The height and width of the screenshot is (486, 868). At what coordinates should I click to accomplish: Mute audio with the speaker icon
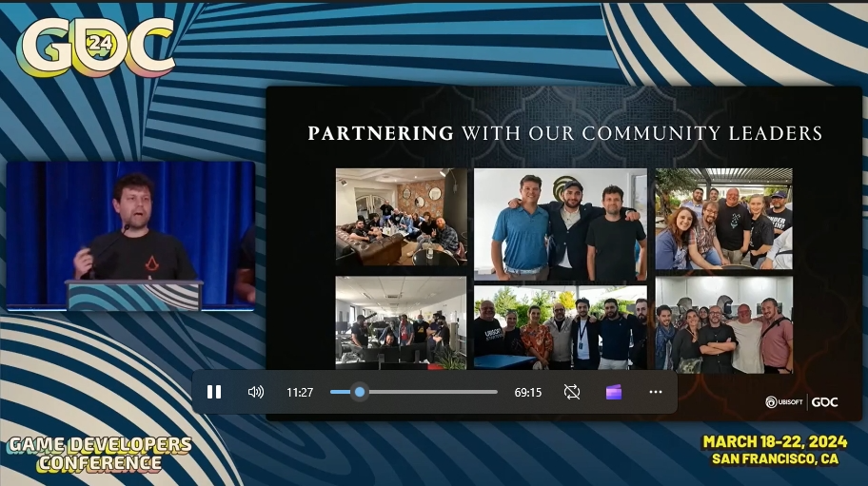click(x=255, y=392)
